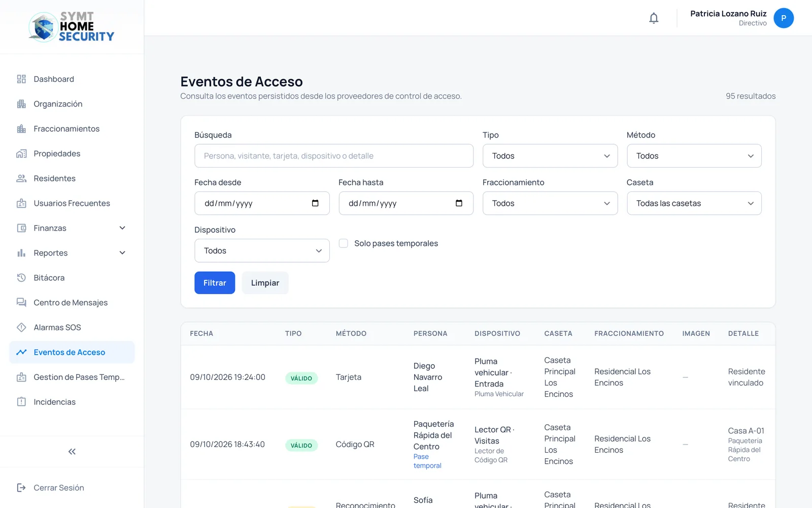Click the Gestion de Pases Temp icon
Screen dimensions: 812x508
point(21,377)
